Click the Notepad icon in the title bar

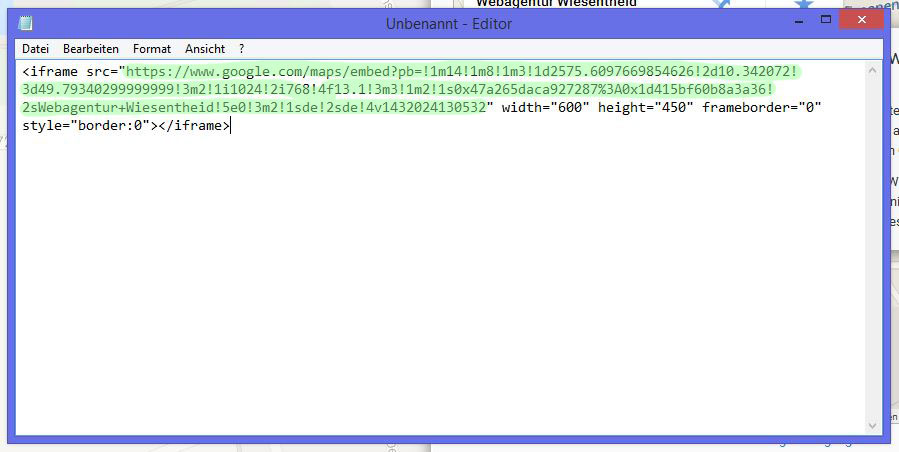pos(25,23)
